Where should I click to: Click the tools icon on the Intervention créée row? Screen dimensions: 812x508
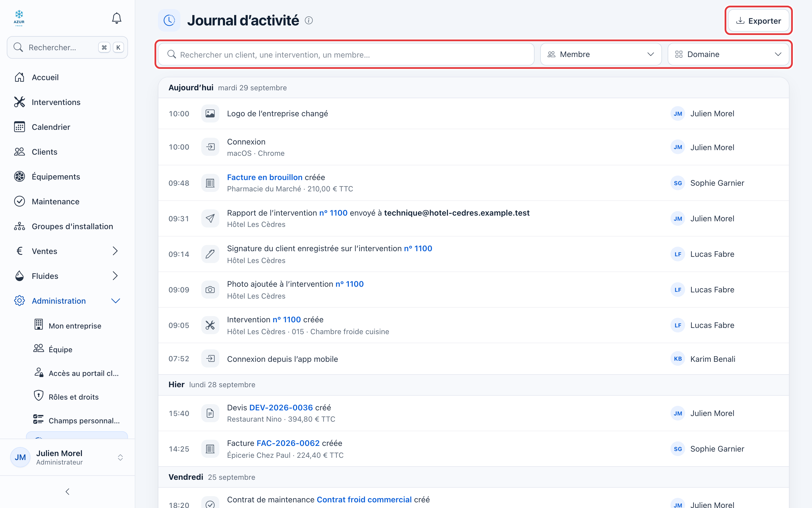210,325
